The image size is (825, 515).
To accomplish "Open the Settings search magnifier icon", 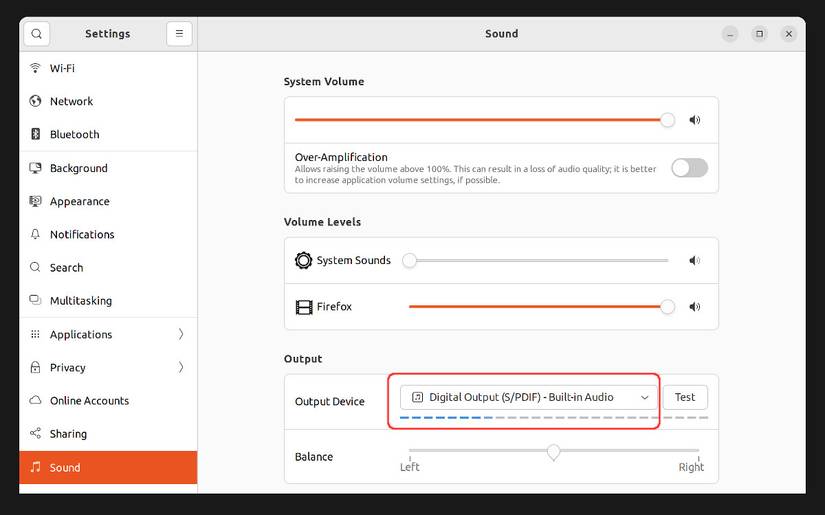I will coord(36,34).
